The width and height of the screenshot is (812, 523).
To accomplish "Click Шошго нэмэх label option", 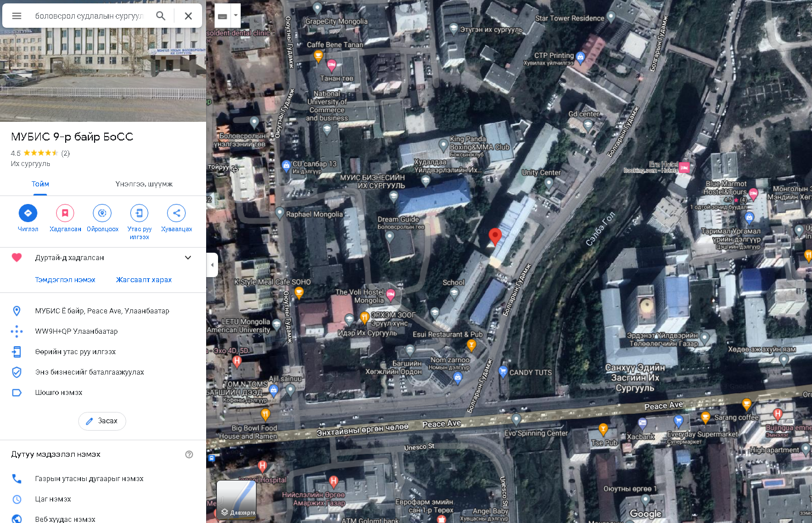I will (x=103, y=393).
